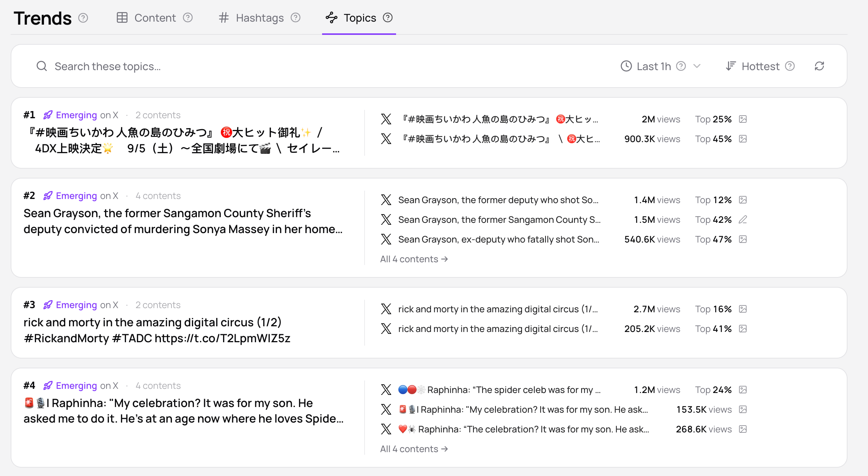The width and height of the screenshot is (868, 476).
Task: Open help icon next to Last 1h
Action: tap(681, 66)
